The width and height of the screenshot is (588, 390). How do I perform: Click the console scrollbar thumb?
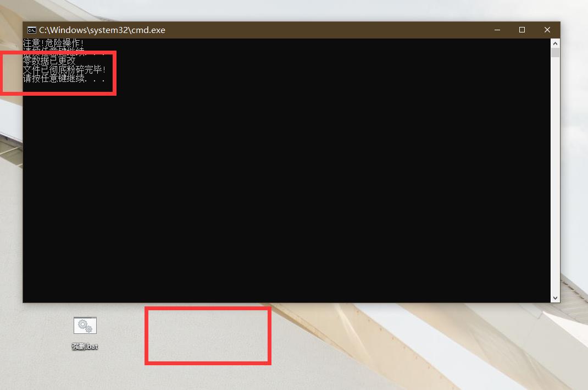coord(555,53)
